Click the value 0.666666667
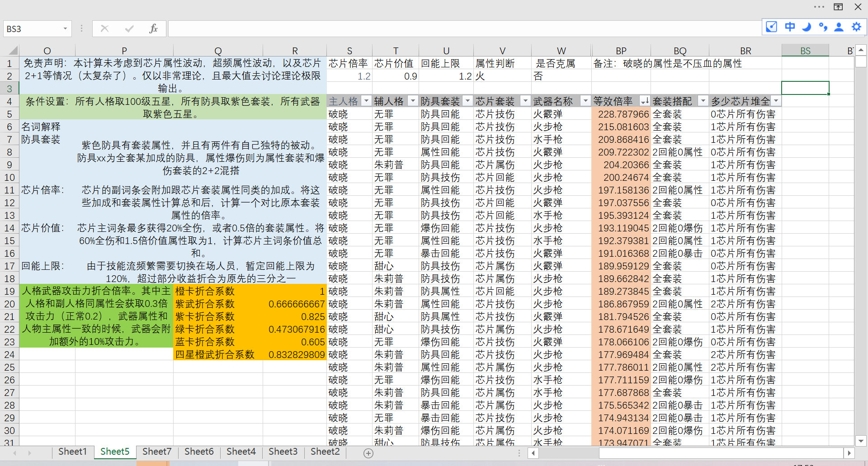The height and width of the screenshot is (466, 868). tap(295, 304)
